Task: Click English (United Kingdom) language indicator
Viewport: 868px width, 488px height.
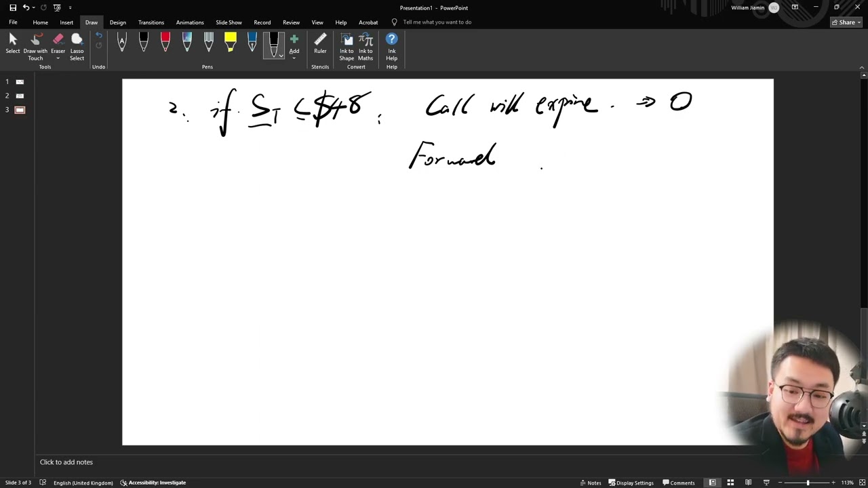Action: coord(83,483)
